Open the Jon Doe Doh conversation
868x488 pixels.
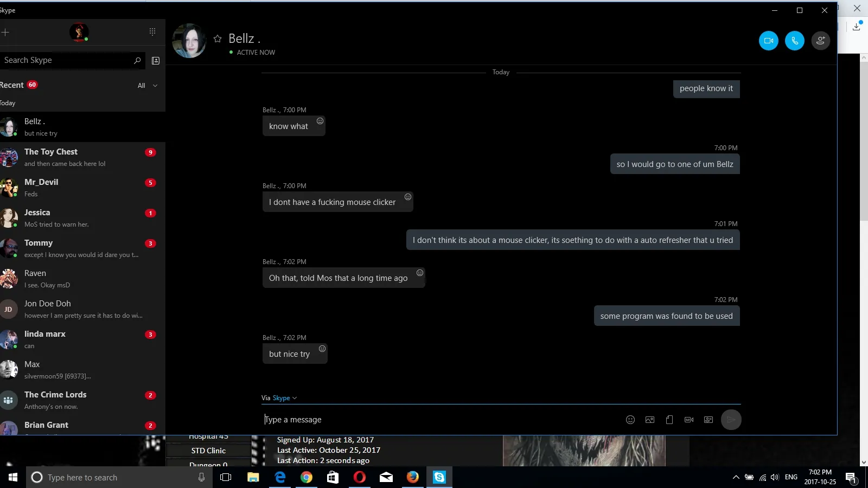click(82, 309)
